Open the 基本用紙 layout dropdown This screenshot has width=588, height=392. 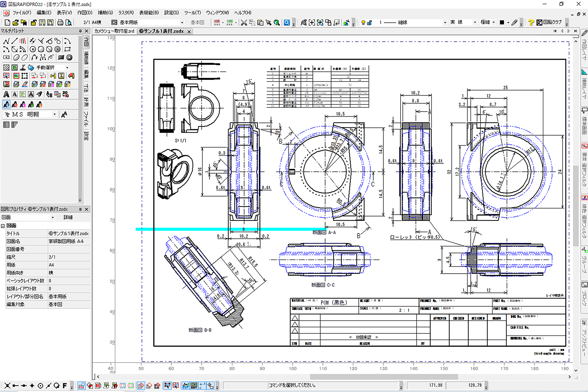click(x=182, y=22)
